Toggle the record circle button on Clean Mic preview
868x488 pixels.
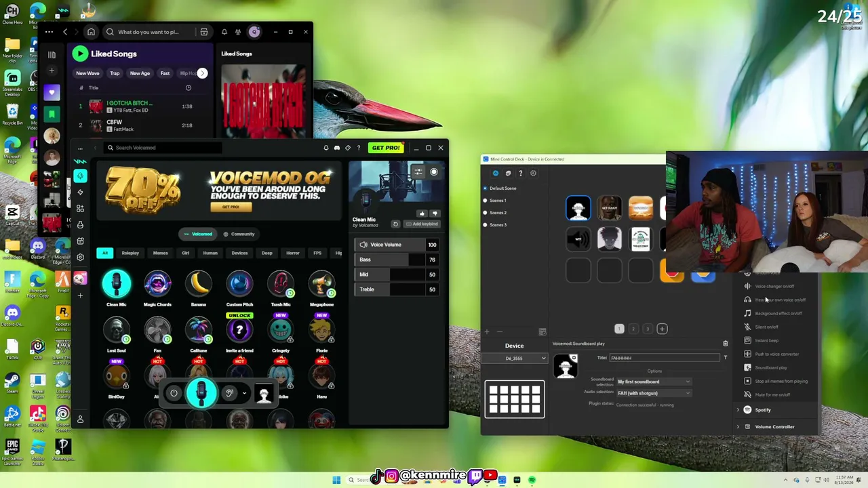click(x=434, y=172)
